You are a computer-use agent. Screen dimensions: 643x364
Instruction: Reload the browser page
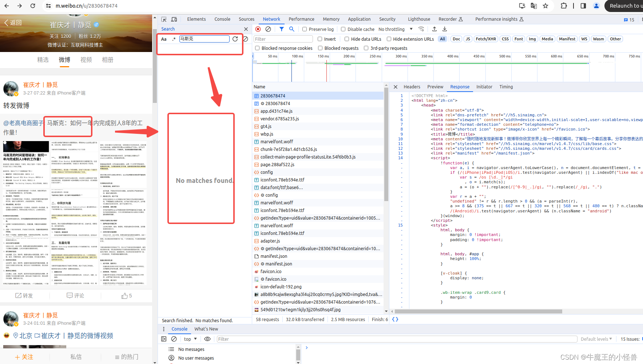pyautogui.click(x=33, y=6)
